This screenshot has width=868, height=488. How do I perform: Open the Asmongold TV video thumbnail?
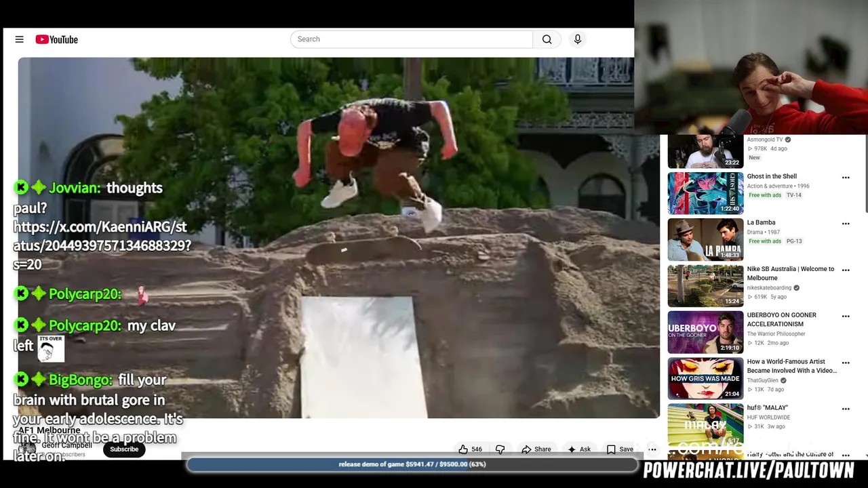point(705,151)
